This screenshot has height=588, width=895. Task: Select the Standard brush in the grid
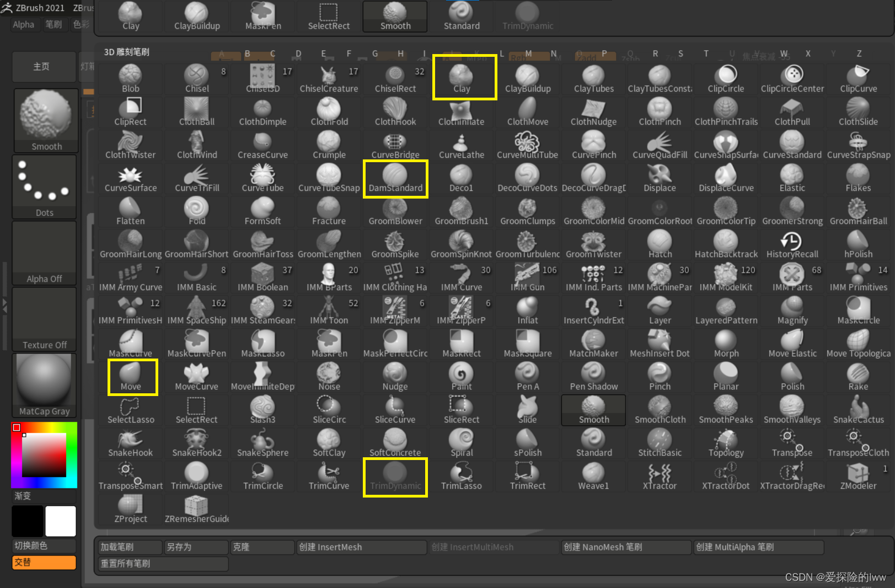594,442
